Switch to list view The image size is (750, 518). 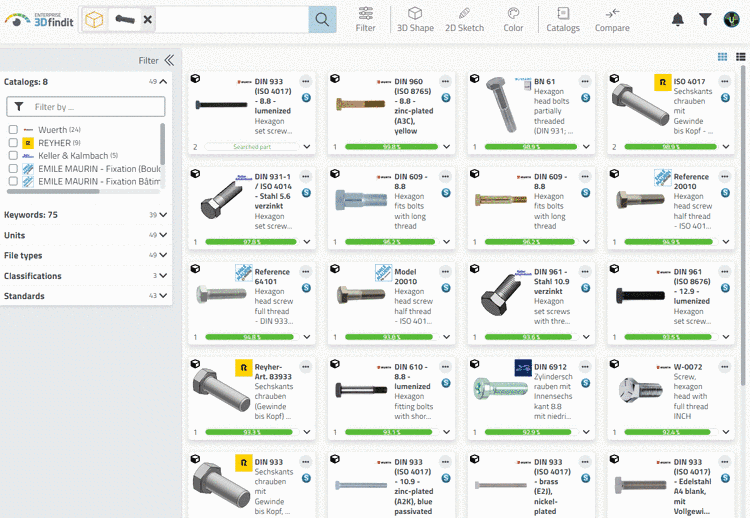point(741,57)
